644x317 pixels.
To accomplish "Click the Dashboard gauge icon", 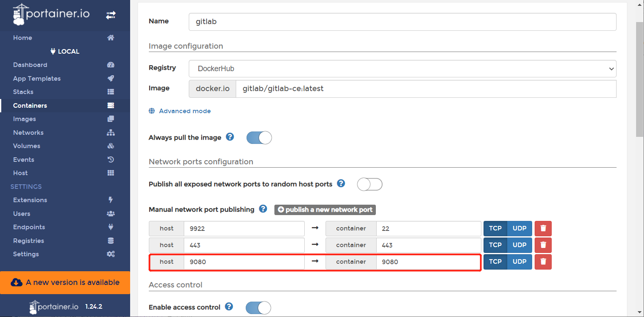I will point(111,65).
